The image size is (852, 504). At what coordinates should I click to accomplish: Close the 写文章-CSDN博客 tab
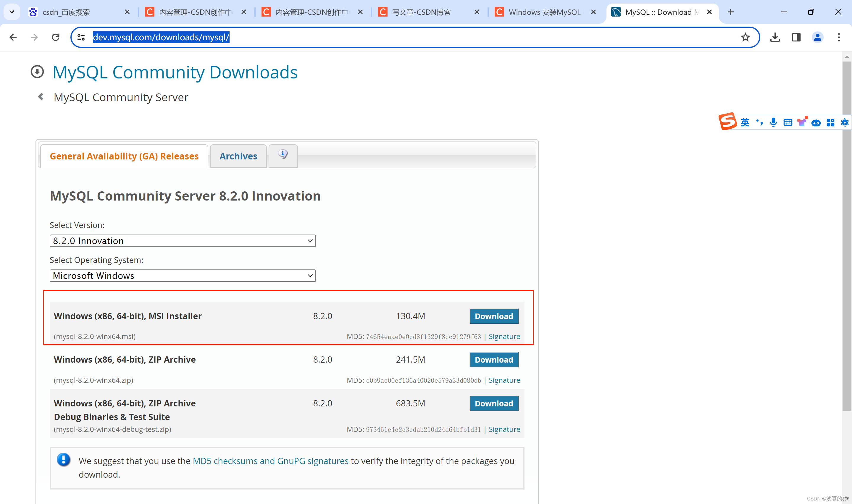[477, 12]
